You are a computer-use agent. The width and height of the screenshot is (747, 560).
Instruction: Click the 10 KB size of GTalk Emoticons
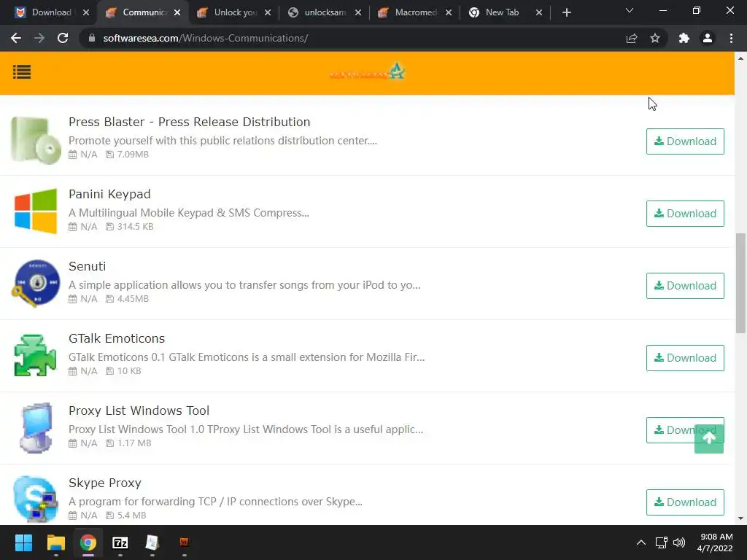point(129,371)
